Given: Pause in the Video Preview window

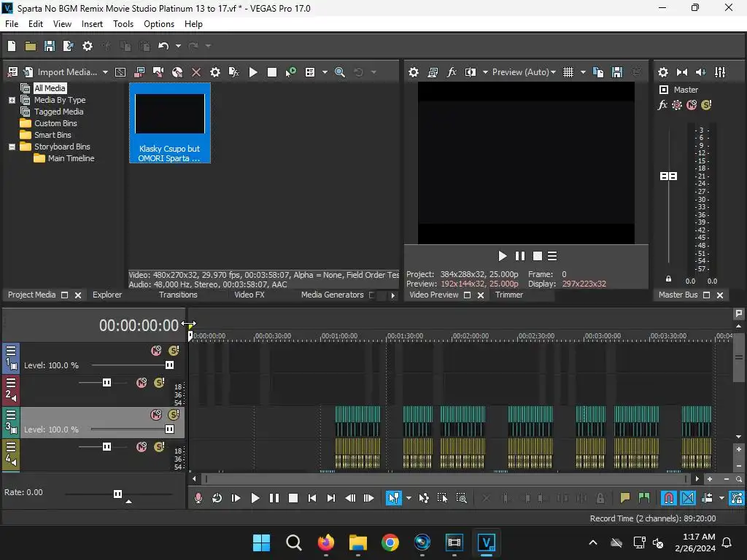Looking at the screenshot, I should (x=519, y=256).
